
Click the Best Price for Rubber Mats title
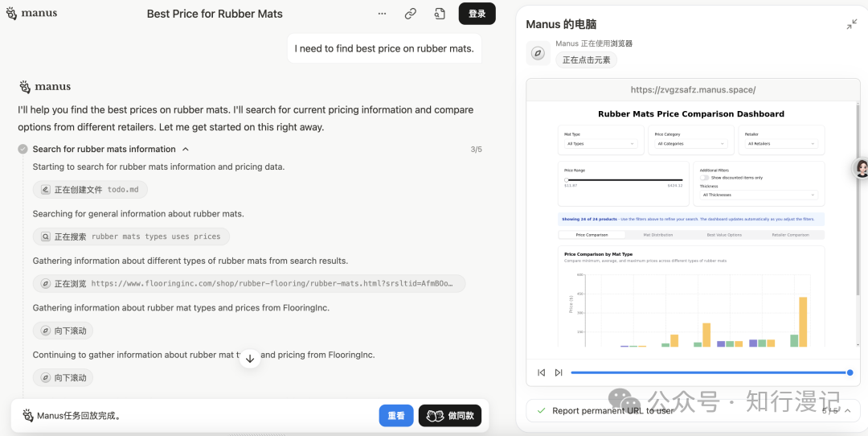(215, 14)
